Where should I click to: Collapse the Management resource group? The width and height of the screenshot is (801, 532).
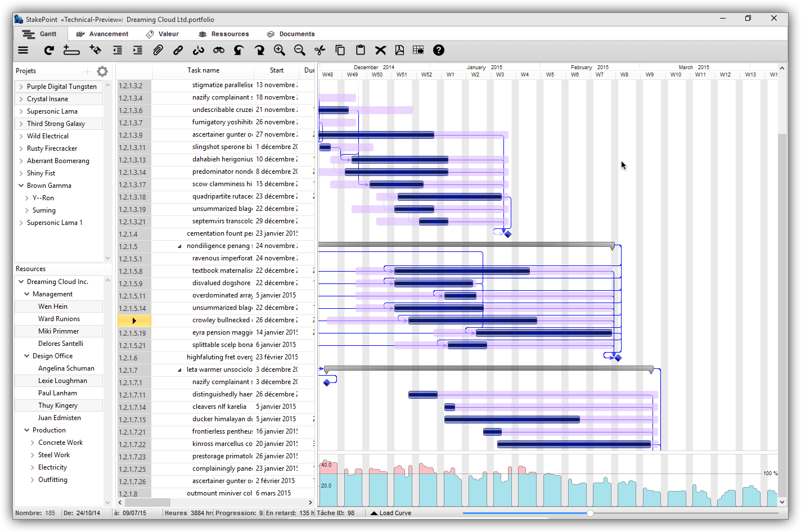pos(26,294)
